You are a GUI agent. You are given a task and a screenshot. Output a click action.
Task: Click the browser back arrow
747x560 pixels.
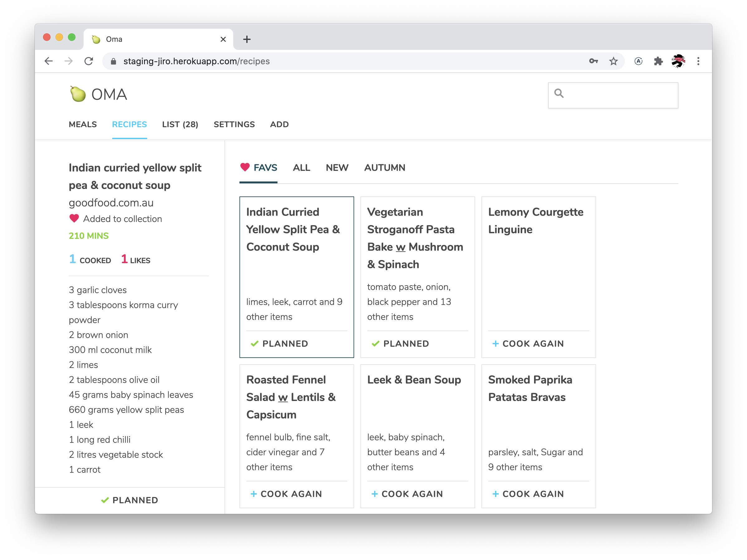[x=49, y=61]
